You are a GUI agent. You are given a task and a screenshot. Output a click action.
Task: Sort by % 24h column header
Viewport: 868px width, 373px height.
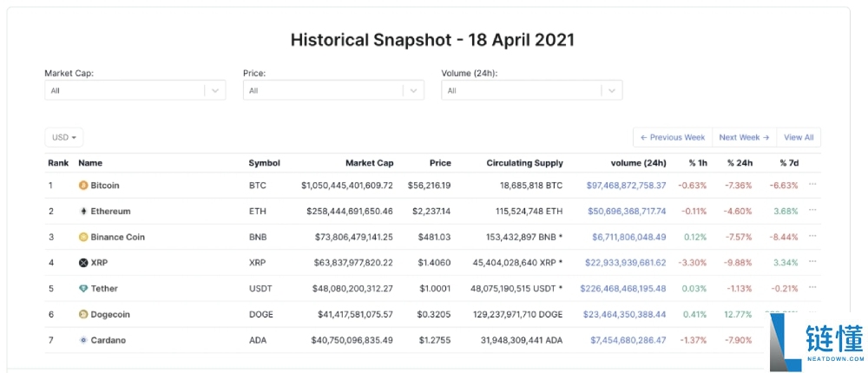(x=740, y=163)
